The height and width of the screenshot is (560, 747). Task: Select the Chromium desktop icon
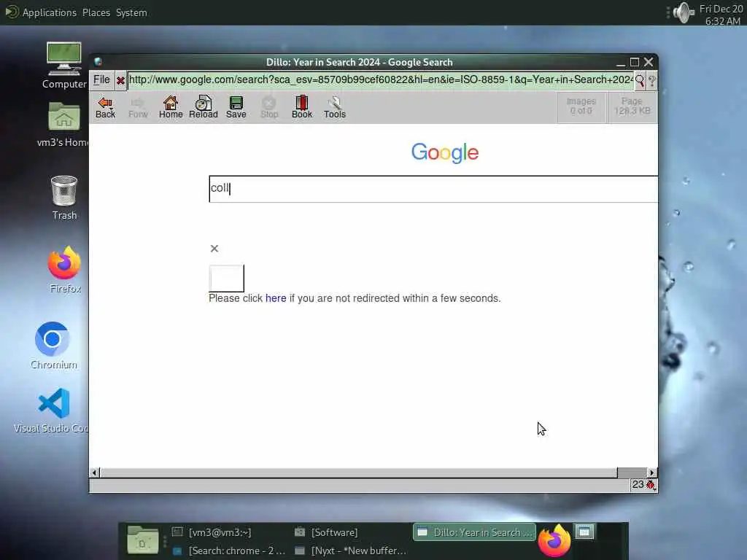[x=53, y=346]
